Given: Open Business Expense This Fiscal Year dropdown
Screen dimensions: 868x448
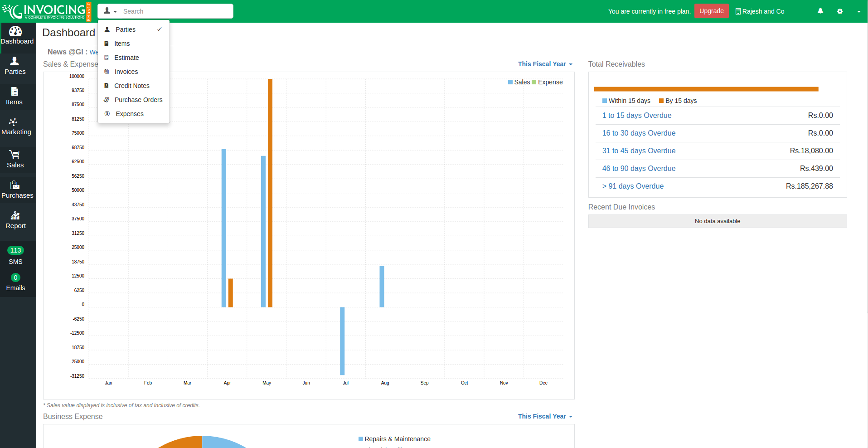Looking at the screenshot, I should pos(545,416).
